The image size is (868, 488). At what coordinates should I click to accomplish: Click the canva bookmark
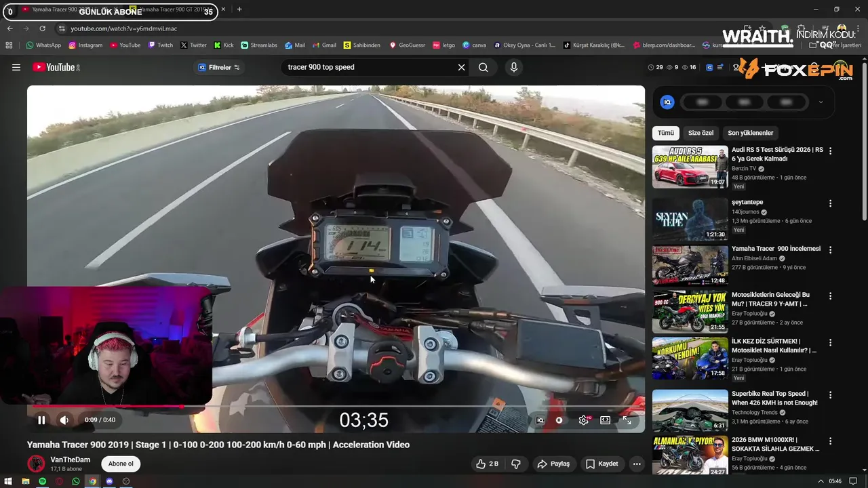(474, 45)
